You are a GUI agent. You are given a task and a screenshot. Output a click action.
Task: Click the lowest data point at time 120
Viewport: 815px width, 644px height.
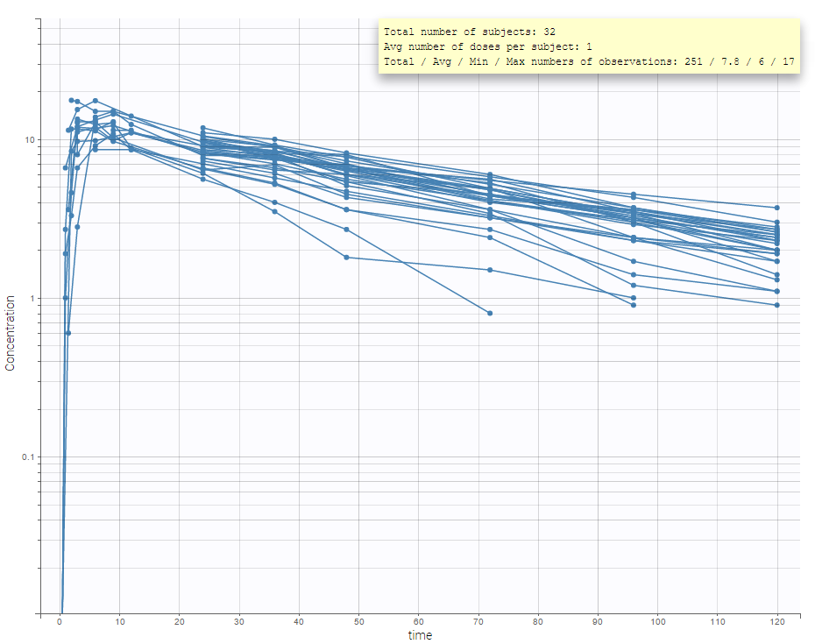pyautogui.click(x=777, y=305)
